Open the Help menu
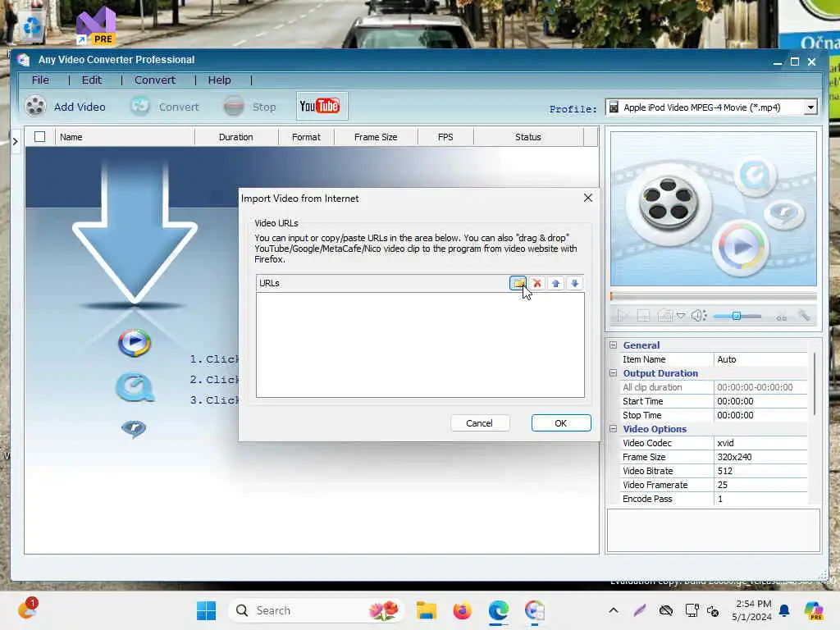 point(220,80)
